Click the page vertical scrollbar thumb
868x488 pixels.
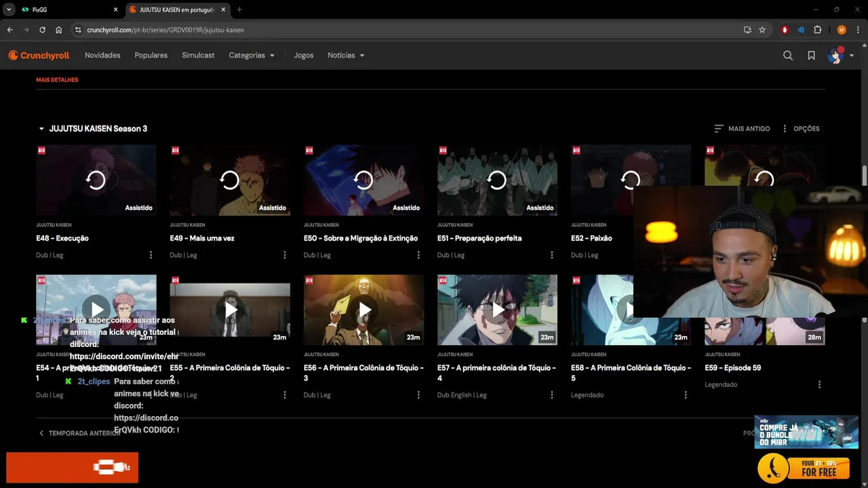tap(865, 175)
